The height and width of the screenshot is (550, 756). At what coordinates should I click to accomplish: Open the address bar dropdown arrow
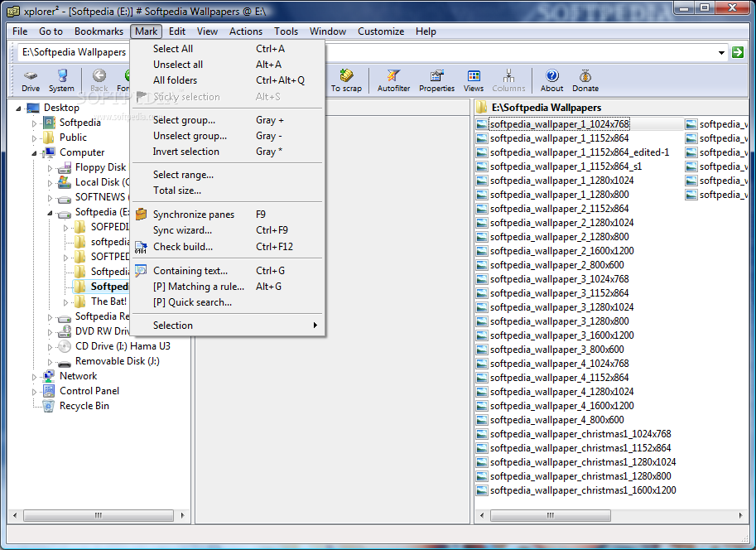(721, 52)
